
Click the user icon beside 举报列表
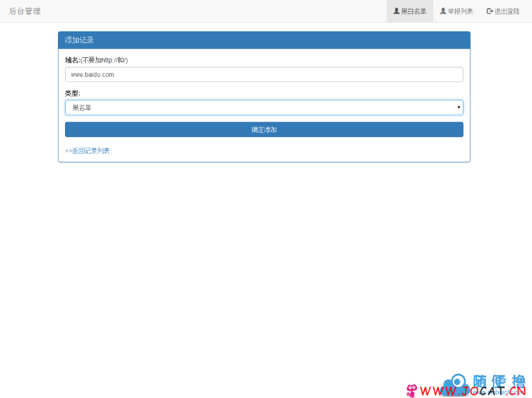(443, 11)
